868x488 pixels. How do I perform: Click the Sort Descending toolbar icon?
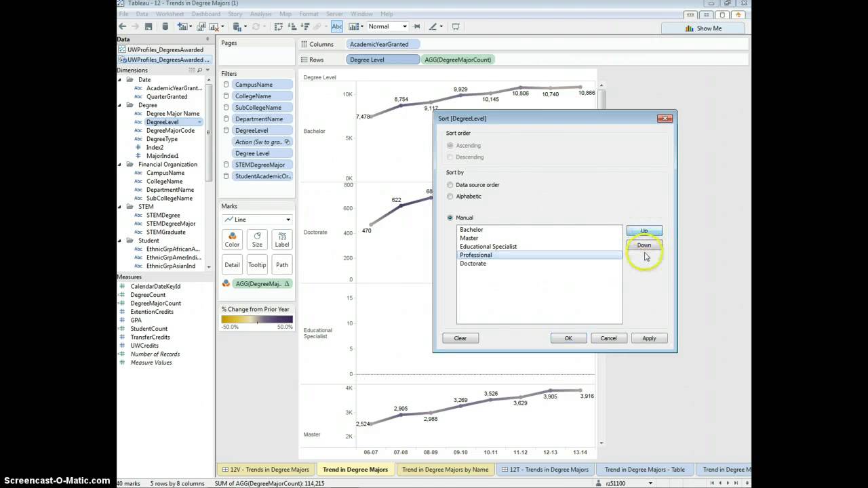(307, 26)
